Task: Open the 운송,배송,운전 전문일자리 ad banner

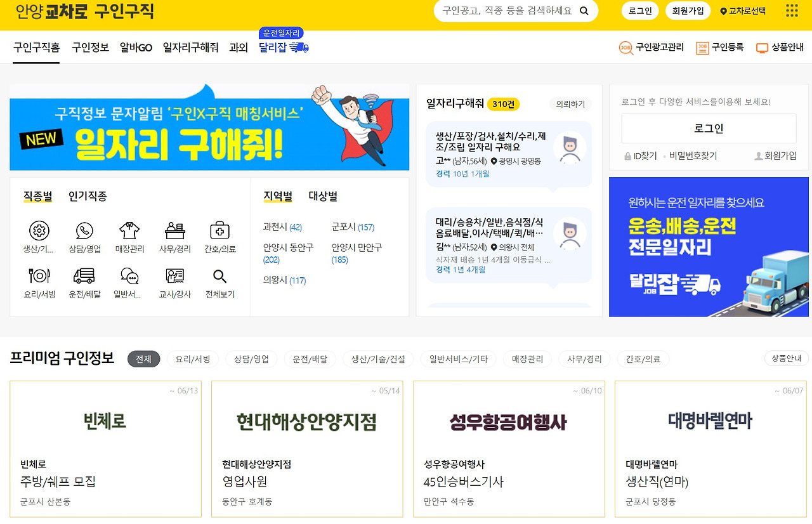Action: tap(709, 247)
